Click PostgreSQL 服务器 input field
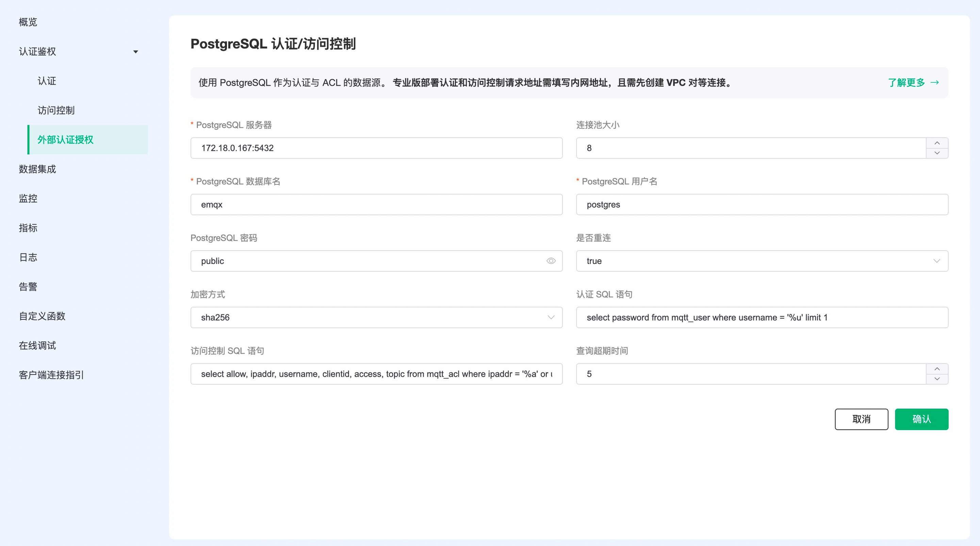980x546 pixels. coord(377,147)
